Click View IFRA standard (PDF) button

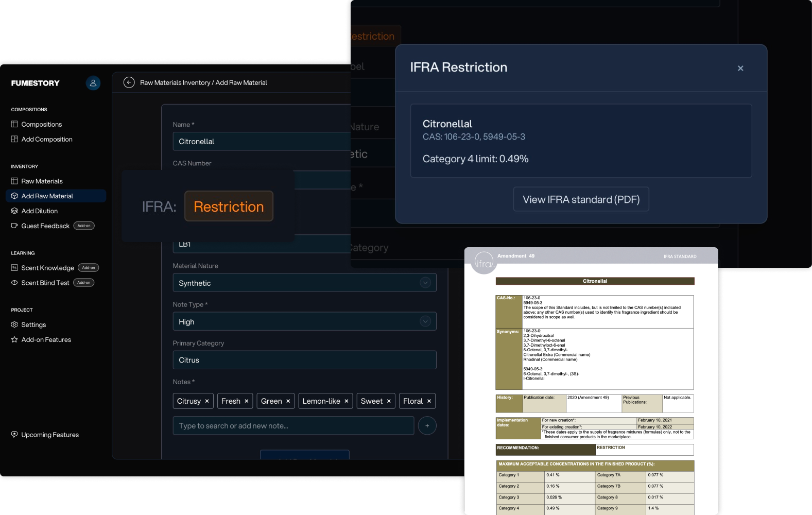coord(581,199)
